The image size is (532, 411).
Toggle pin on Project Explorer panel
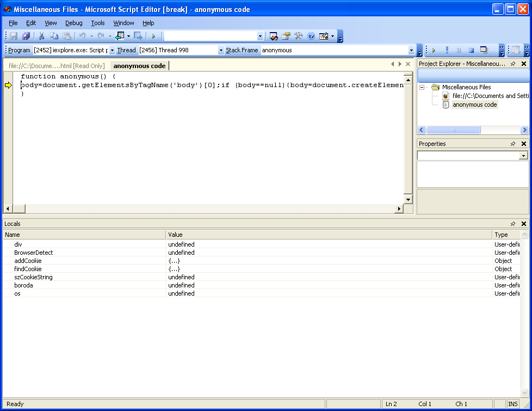tap(512, 64)
